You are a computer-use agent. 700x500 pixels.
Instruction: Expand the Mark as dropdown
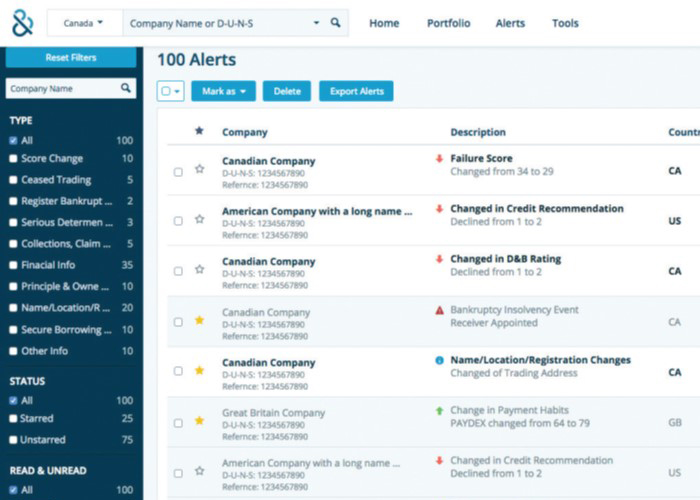tap(223, 91)
